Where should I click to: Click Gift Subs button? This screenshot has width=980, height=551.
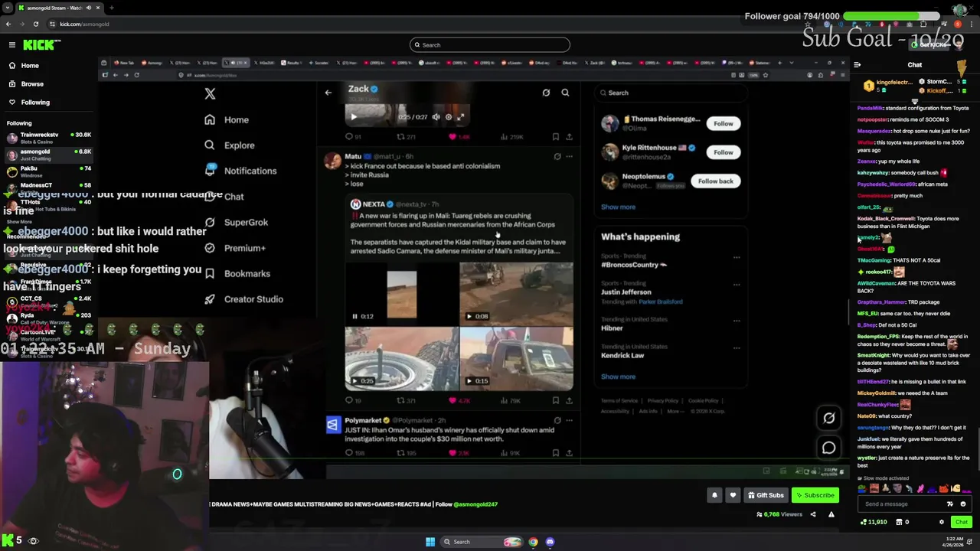click(766, 496)
